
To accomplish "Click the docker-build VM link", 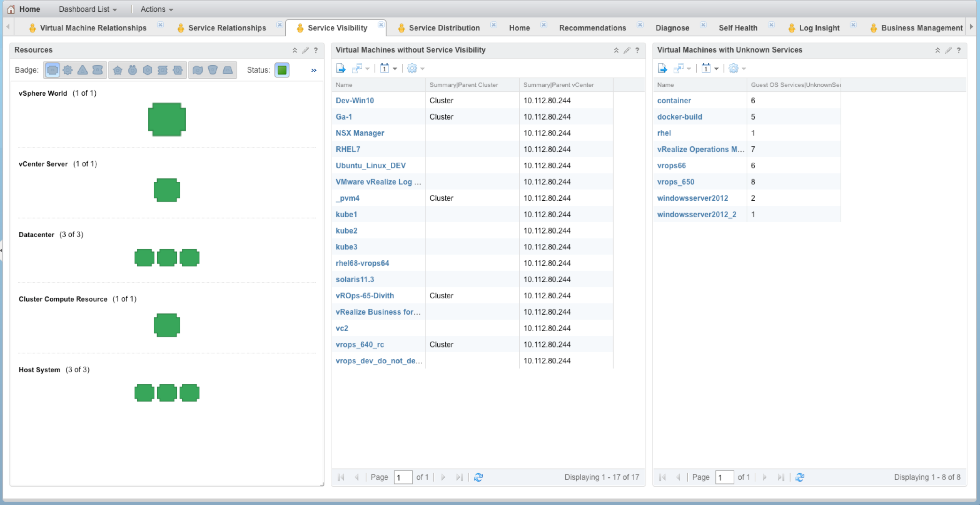I will (679, 117).
